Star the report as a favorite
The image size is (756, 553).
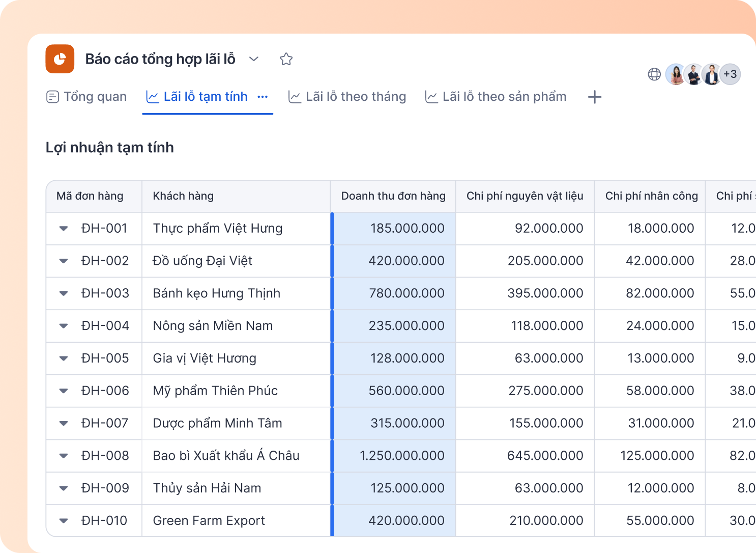(286, 59)
